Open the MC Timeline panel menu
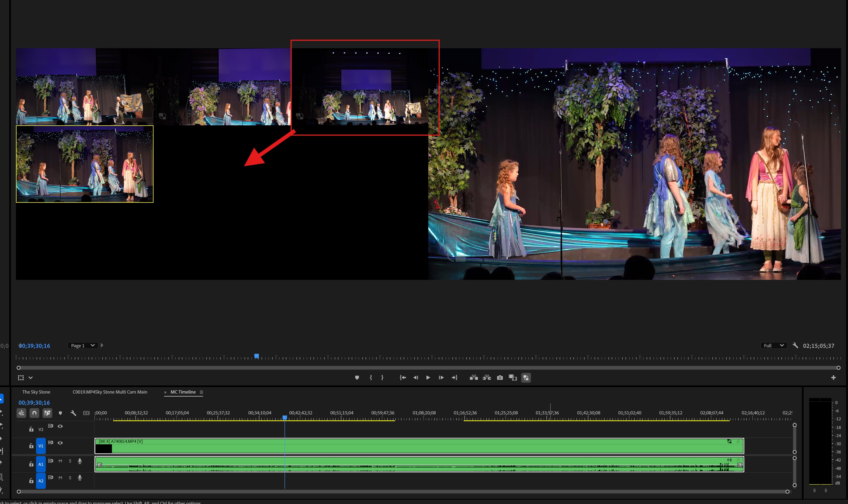The width and height of the screenshot is (848, 504). coord(202,392)
